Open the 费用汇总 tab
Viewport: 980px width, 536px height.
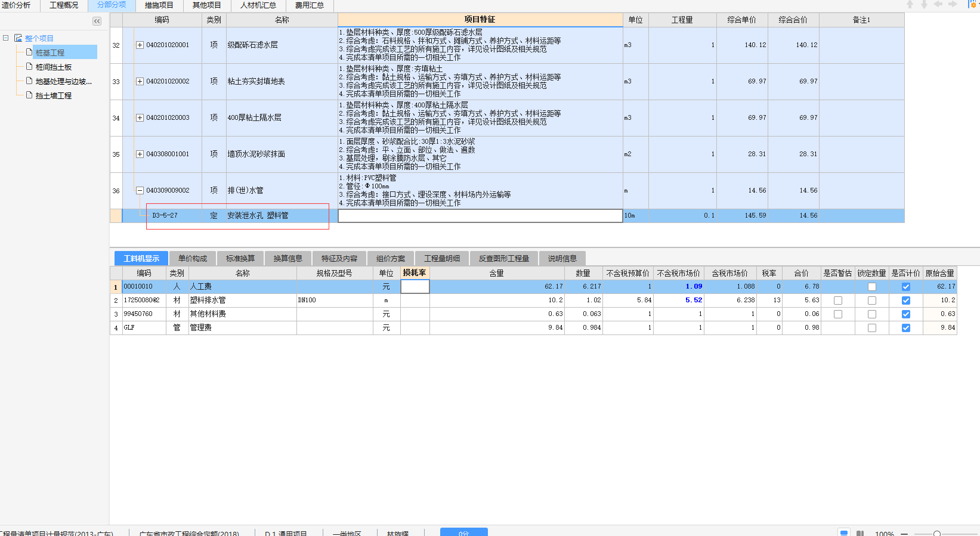click(x=310, y=5)
